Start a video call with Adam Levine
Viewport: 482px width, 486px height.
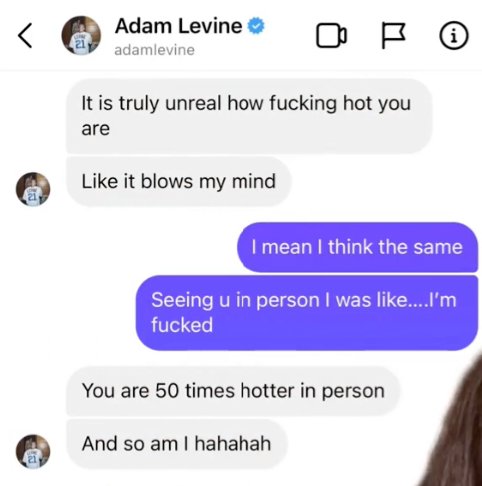point(331,35)
